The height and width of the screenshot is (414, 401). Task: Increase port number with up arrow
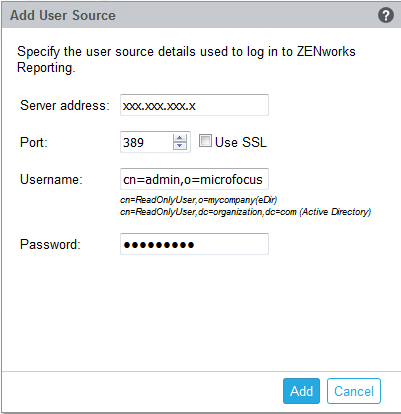180,138
